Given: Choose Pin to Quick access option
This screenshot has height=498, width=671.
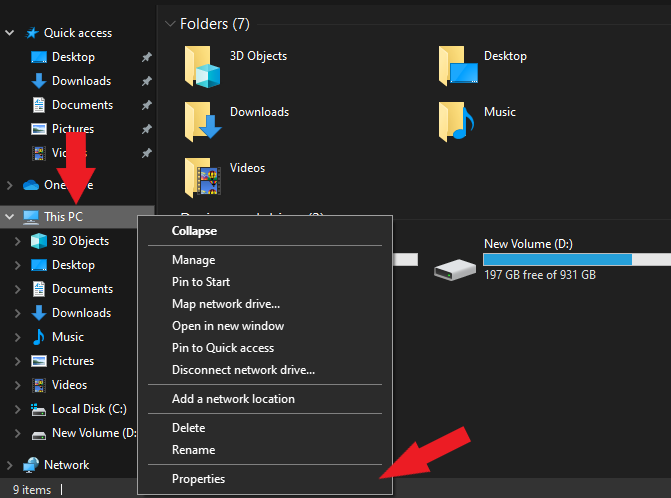Looking at the screenshot, I should (222, 348).
